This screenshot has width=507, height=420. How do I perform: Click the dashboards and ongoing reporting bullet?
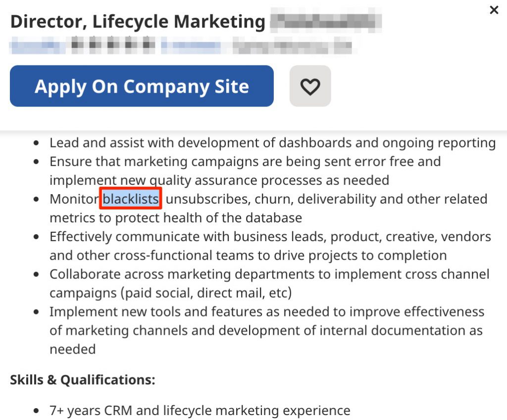pos(273,143)
